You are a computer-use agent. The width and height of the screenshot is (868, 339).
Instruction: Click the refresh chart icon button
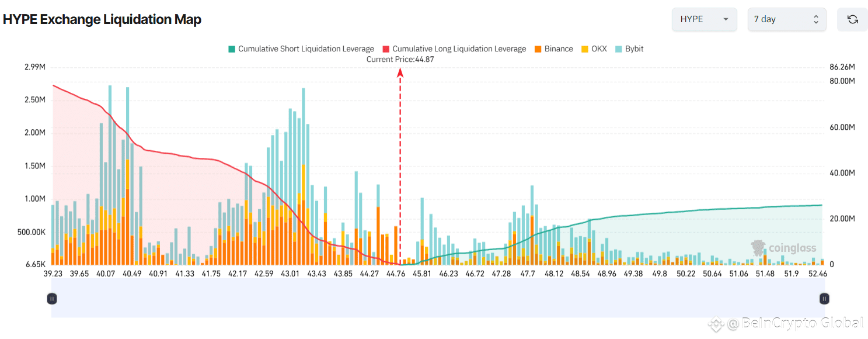pos(852,19)
